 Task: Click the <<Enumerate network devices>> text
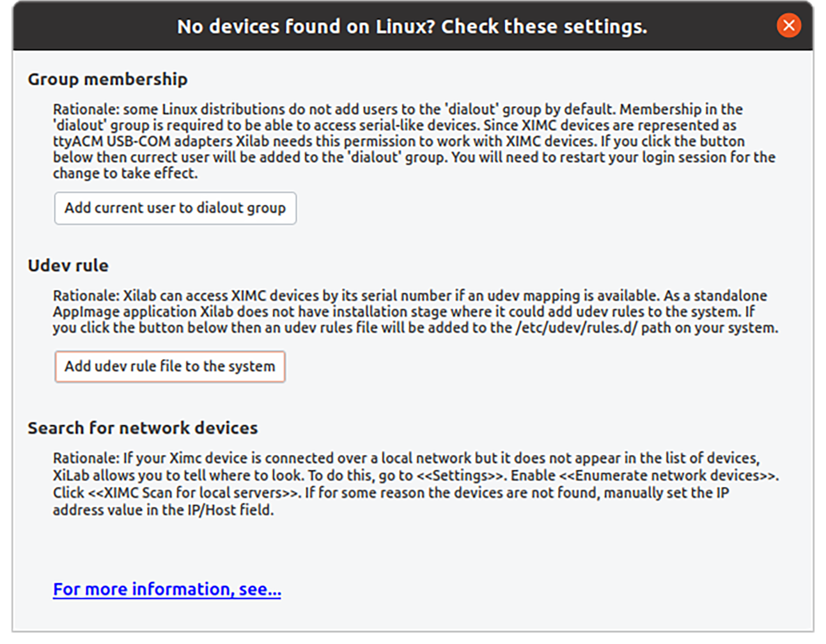[669, 475]
